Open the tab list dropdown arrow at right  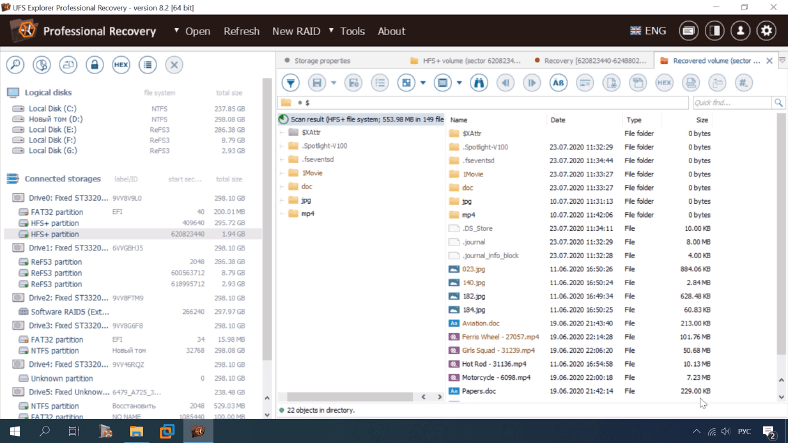click(x=782, y=60)
